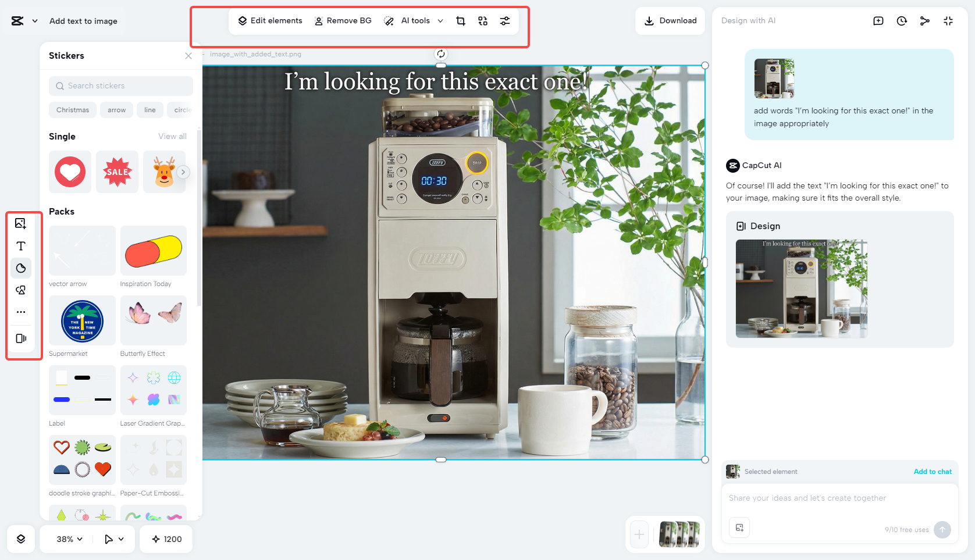Open the pointer tool dropdown
The height and width of the screenshot is (560, 975).
pos(114,539)
